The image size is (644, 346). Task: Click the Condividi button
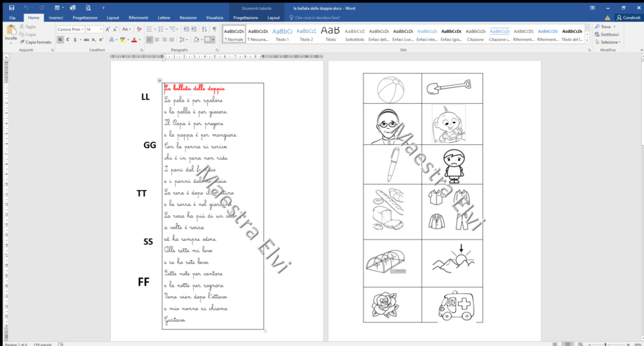[628, 18]
